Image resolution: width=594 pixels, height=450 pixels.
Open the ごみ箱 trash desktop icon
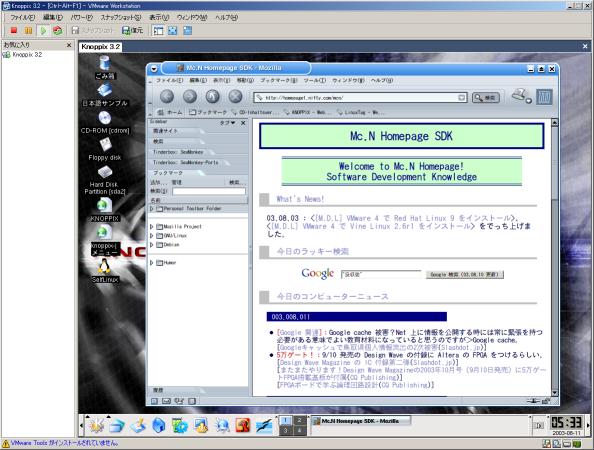tap(105, 67)
